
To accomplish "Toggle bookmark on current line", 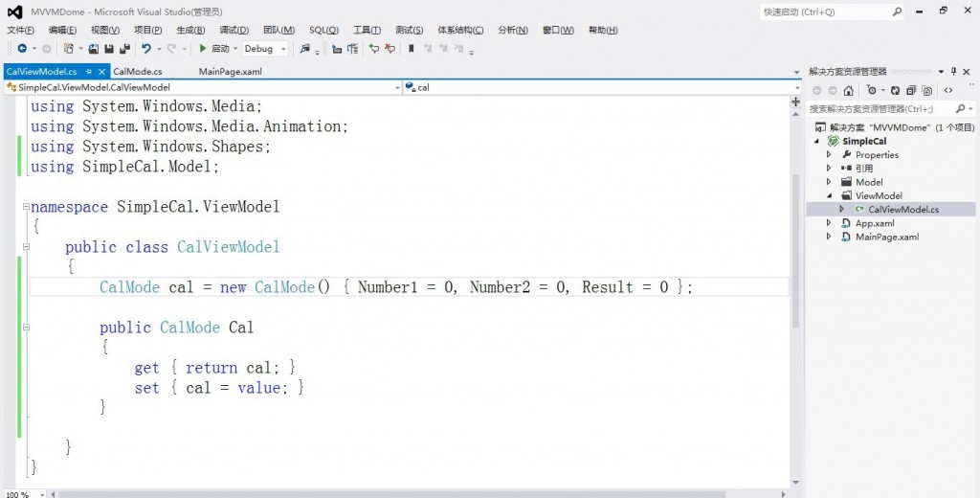I will (x=412, y=48).
